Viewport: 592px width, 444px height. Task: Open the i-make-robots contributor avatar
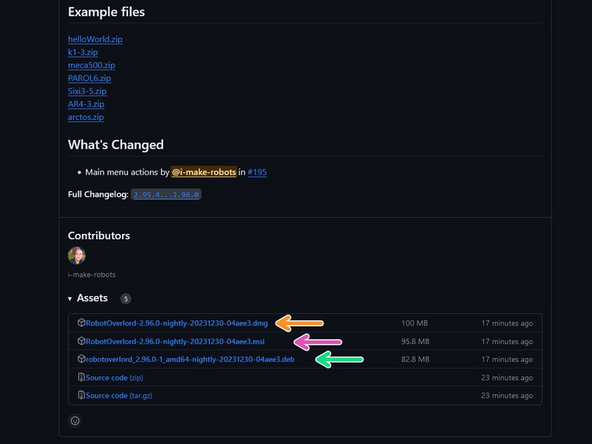tap(77, 256)
